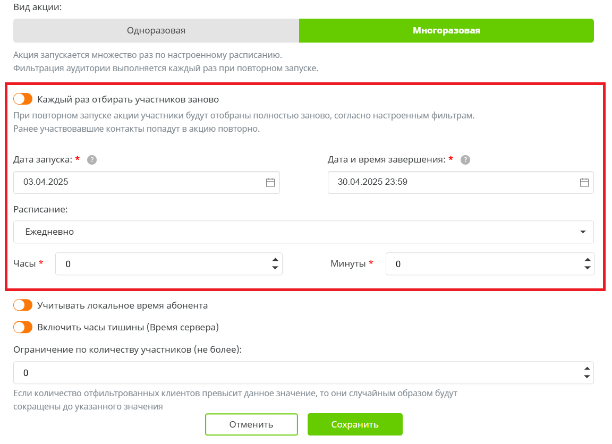Open the launch date calendar picker
Viewport: 612px width, 444px height.
point(270,183)
